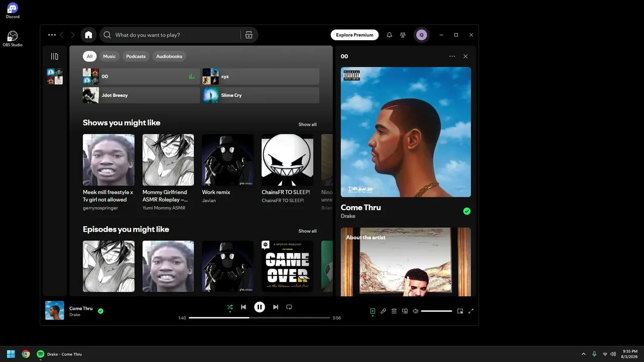Open Discord desktop shortcut
This screenshot has height=362, width=644.
click(x=13, y=11)
